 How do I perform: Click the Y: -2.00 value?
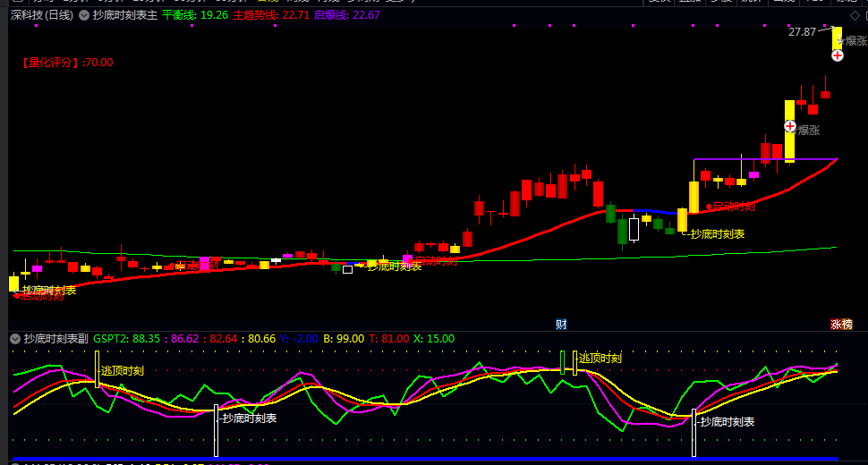(299, 339)
